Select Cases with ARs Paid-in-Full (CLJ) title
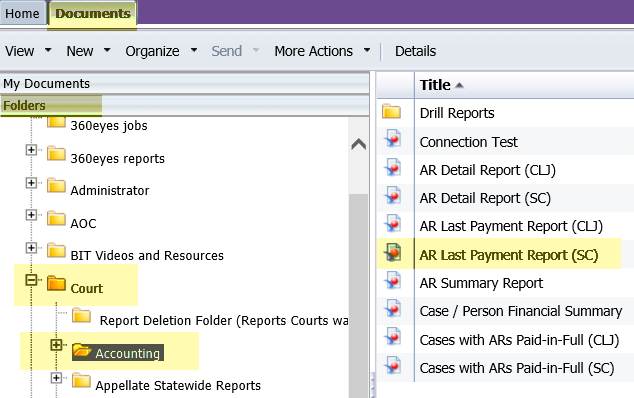The image size is (634, 398). click(519, 340)
